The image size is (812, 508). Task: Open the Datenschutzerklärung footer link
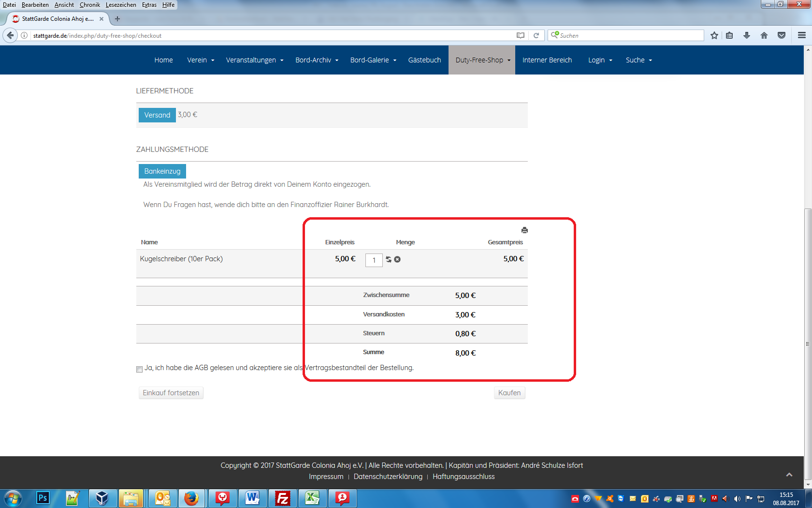pos(388,477)
